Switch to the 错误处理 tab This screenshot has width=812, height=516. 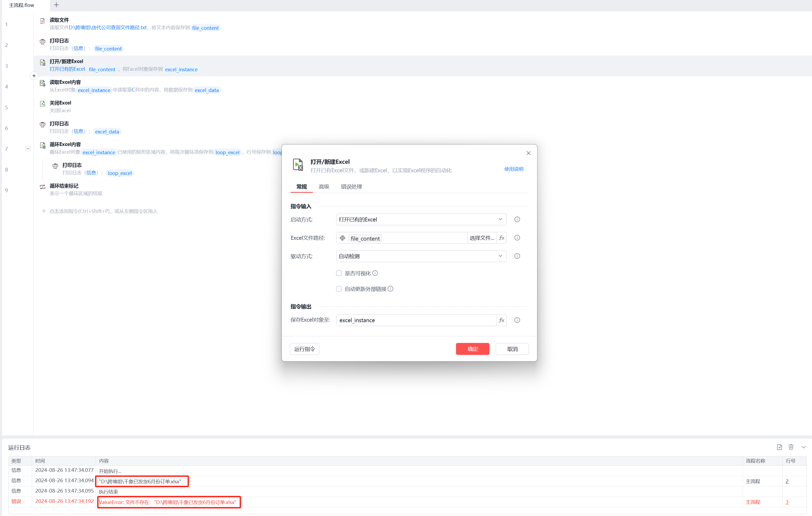(x=351, y=187)
